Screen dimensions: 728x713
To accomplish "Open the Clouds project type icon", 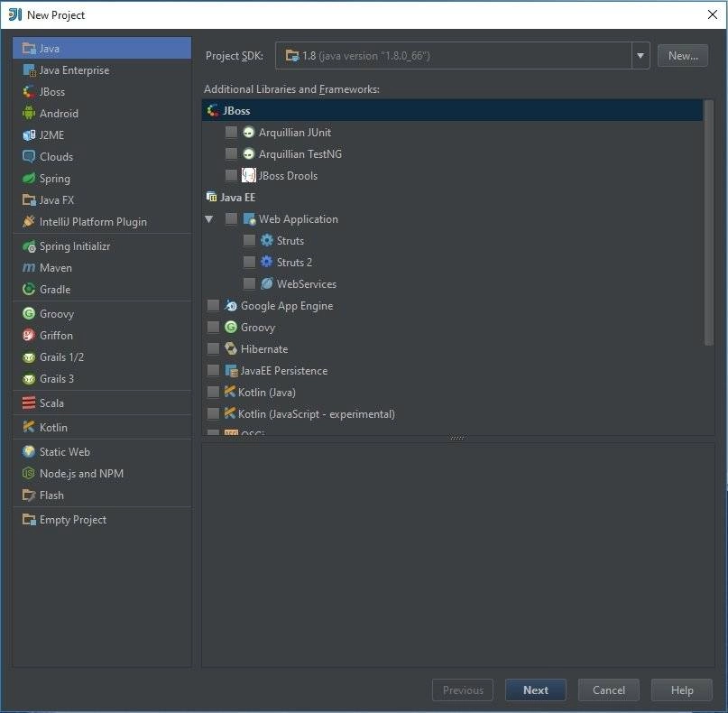I will coord(29,156).
